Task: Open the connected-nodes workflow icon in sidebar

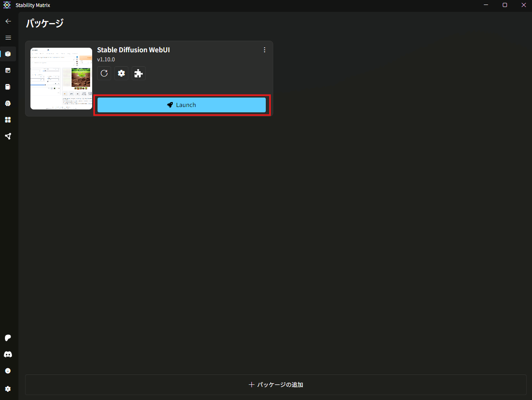Action: click(8, 136)
